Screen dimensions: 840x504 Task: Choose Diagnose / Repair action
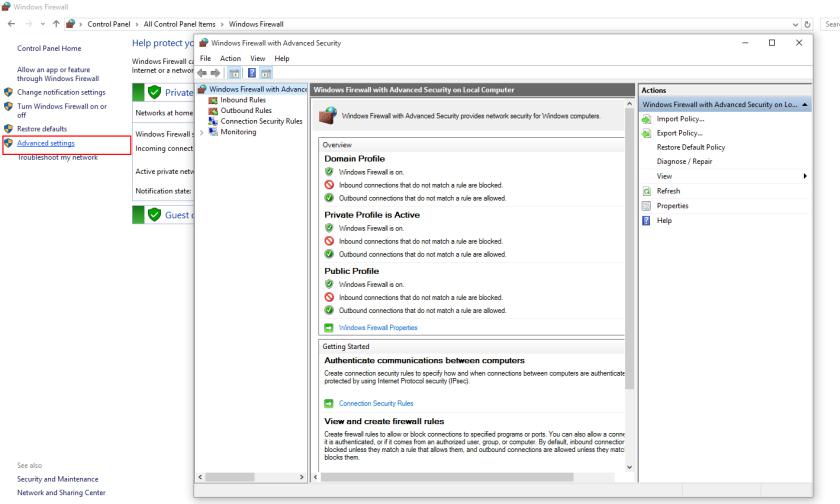pos(684,161)
